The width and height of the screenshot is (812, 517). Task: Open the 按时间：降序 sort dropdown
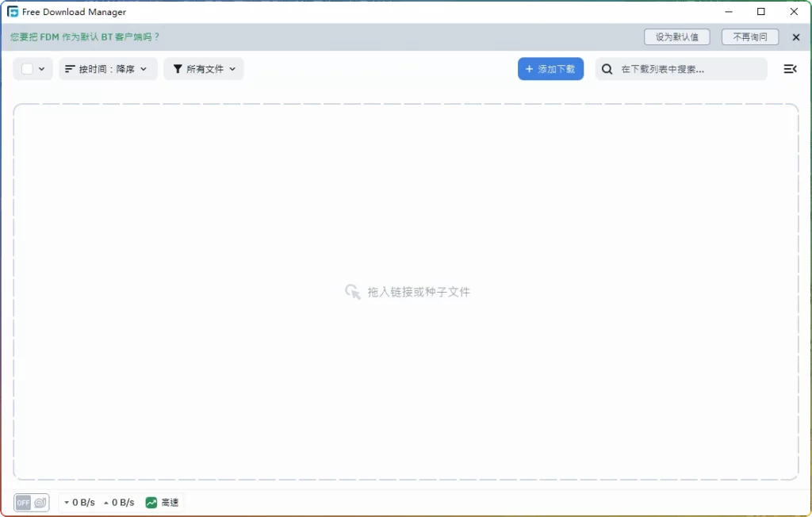(108, 69)
